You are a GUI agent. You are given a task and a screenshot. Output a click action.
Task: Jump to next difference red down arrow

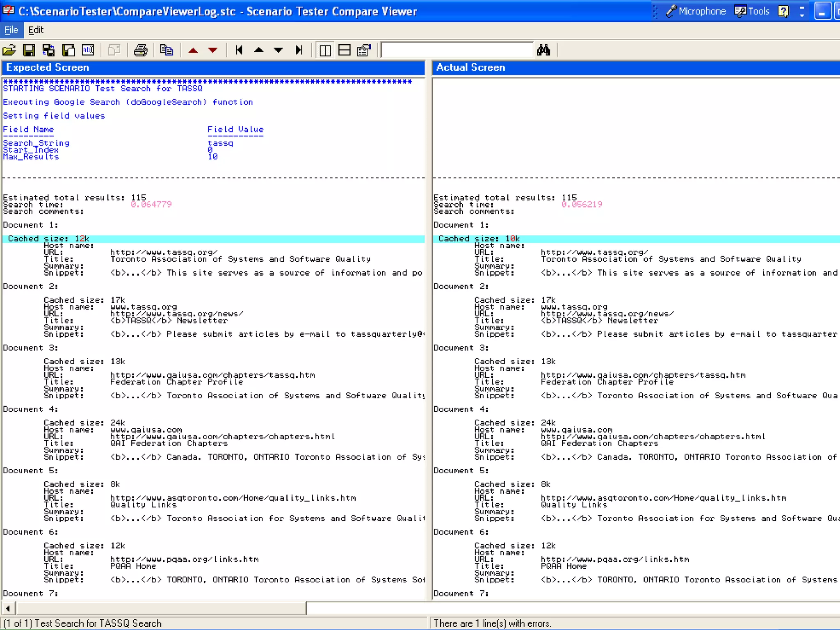pyautogui.click(x=212, y=50)
